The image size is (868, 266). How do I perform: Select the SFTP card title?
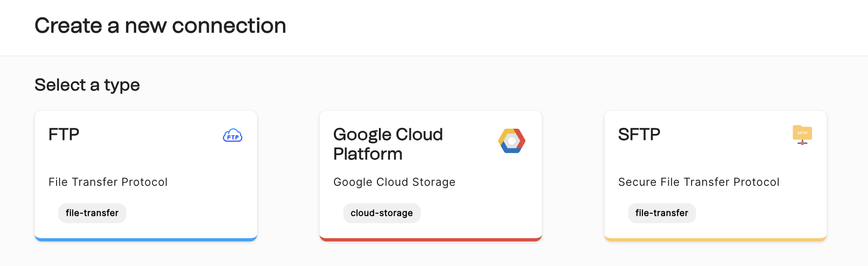pyautogui.click(x=639, y=134)
